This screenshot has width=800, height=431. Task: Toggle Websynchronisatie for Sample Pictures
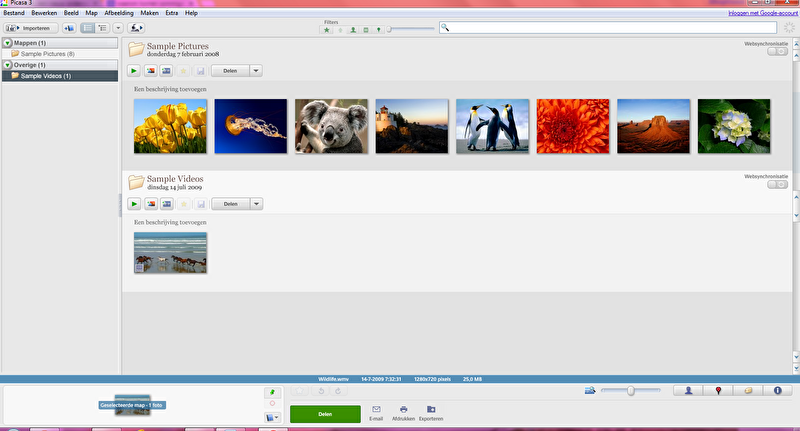pos(777,51)
